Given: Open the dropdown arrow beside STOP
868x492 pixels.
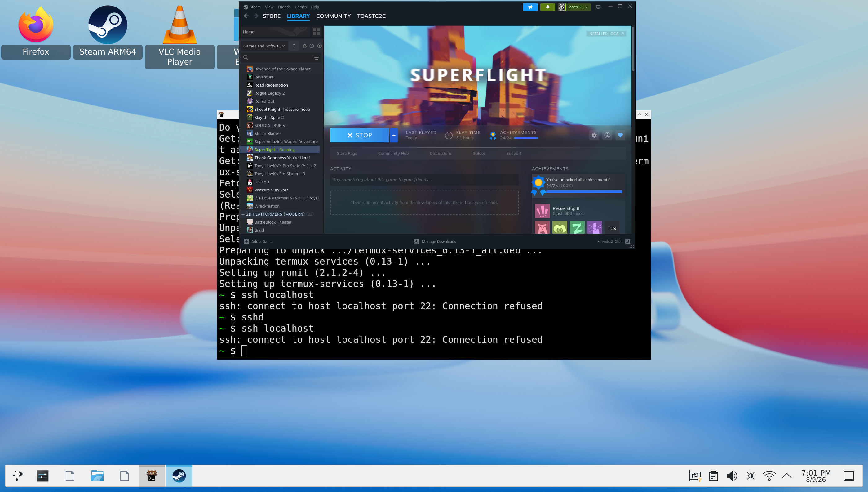Looking at the screenshot, I should 394,135.
